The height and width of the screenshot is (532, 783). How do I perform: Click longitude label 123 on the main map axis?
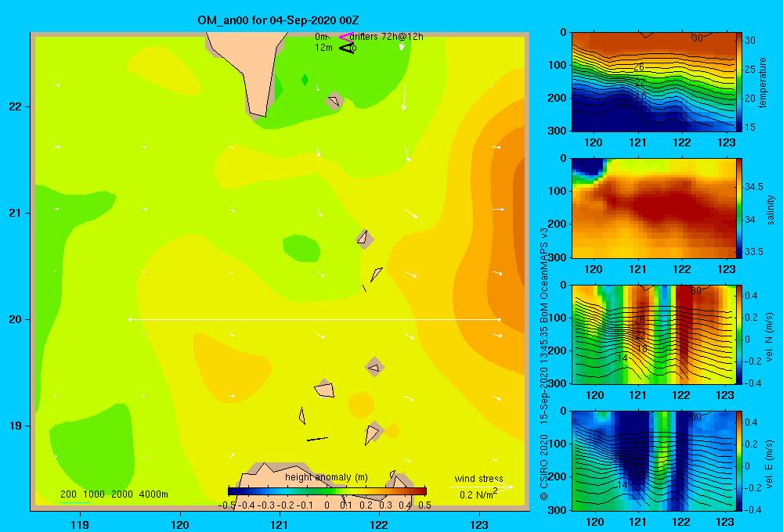479,524
